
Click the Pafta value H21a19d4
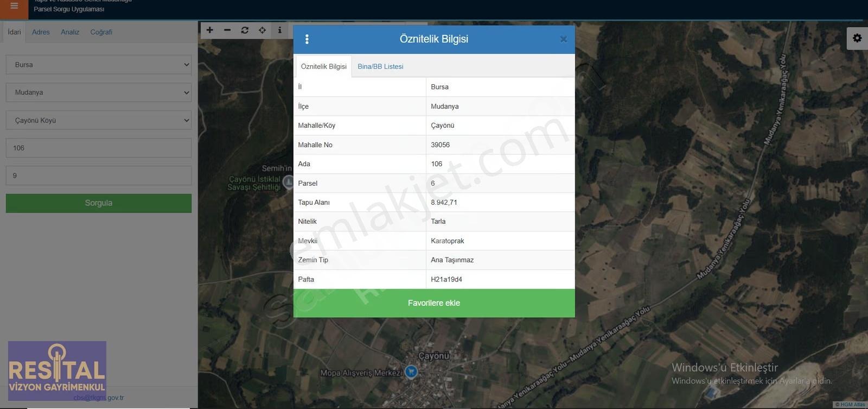click(446, 279)
